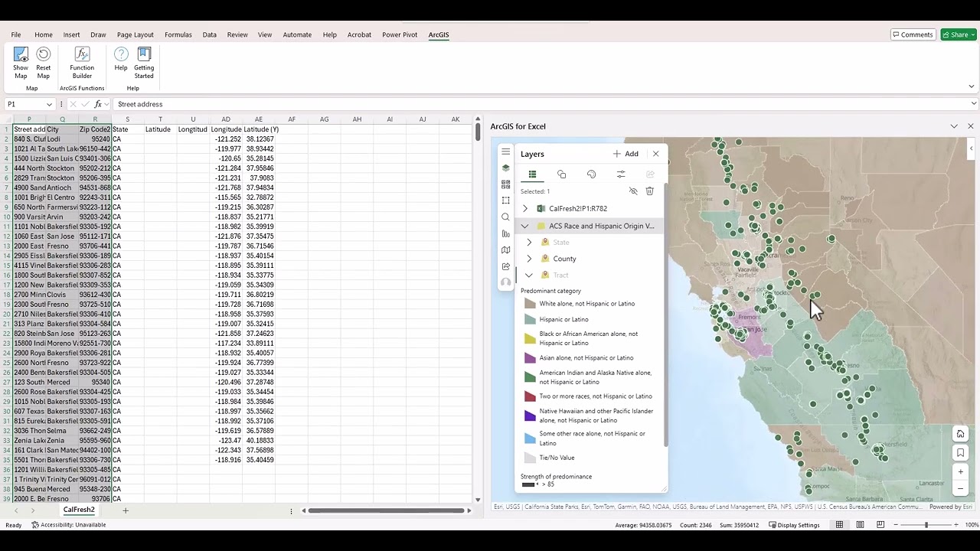The image size is (980, 551).
Task: Zoom in on the map with plus button
Action: pos(960,472)
